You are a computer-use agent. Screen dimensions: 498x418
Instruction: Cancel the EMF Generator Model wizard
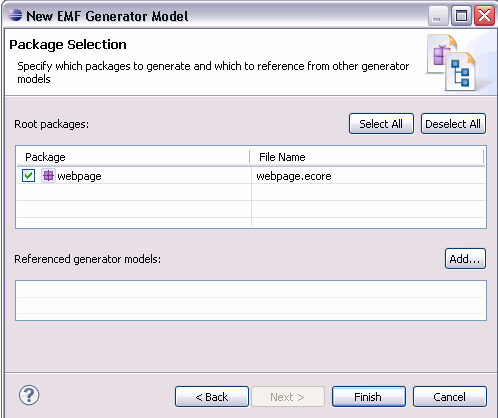pyautogui.click(x=450, y=397)
